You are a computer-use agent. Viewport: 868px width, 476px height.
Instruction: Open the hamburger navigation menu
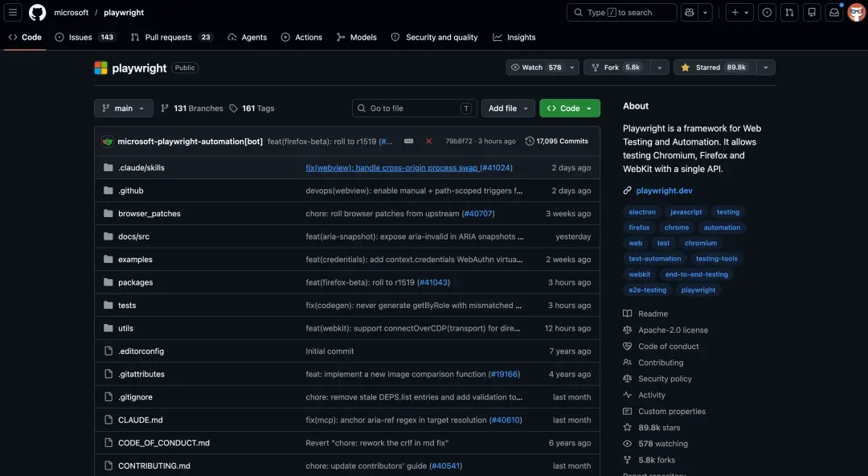13,12
